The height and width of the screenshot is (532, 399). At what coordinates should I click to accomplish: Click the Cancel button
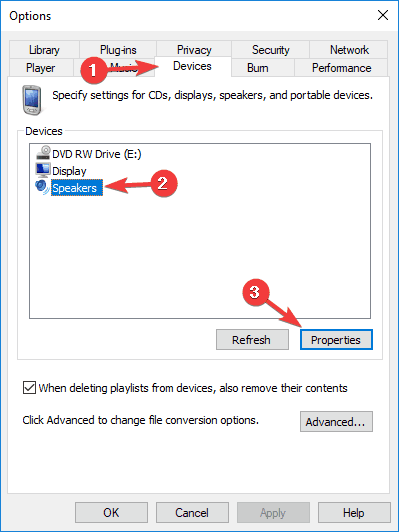(192, 512)
